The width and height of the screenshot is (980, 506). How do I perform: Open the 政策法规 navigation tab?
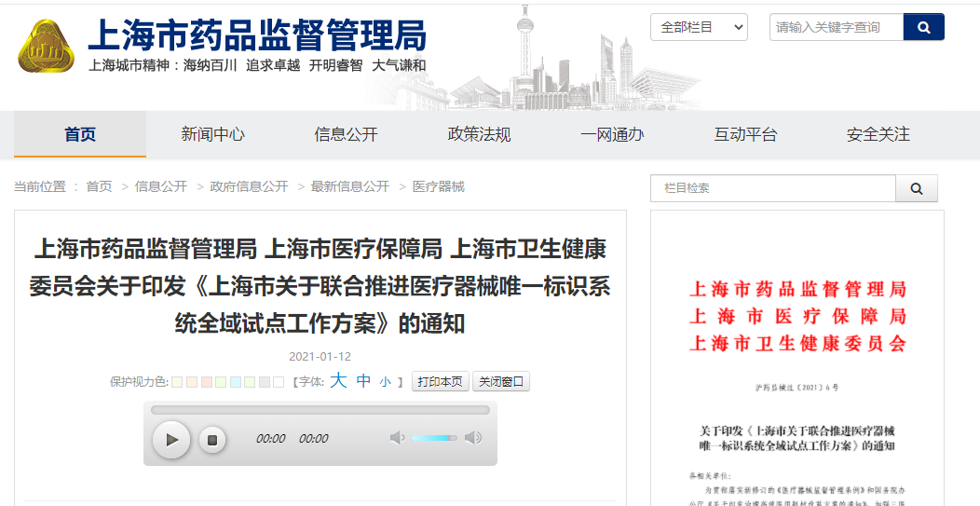coord(479,134)
